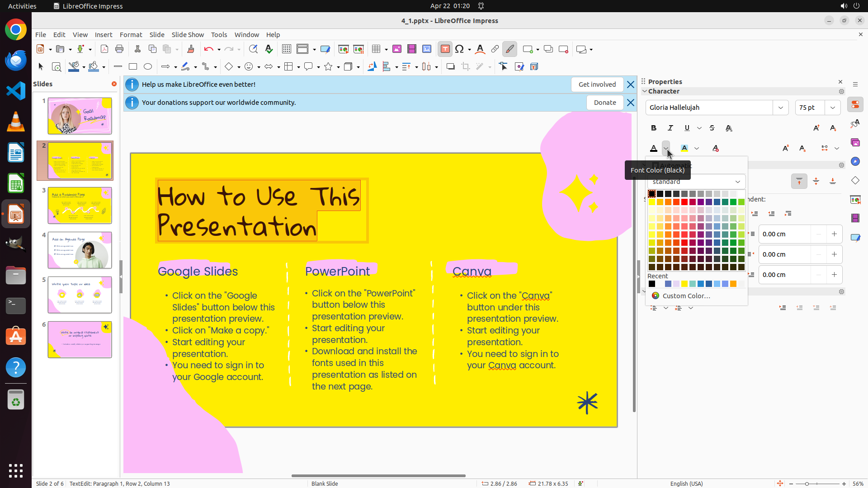Select the Ellipse drawing tool
The width and height of the screenshot is (868, 488).
[148, 67]
